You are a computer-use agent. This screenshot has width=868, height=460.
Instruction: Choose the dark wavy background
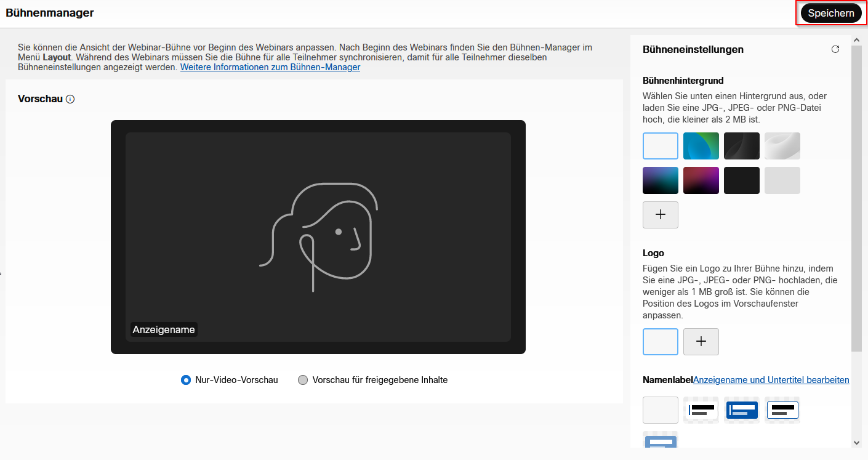click(x=742, y=146)
